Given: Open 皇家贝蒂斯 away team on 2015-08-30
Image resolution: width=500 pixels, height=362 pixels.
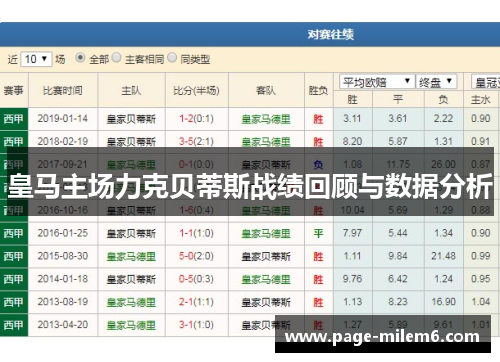Looking at the screenshot, I should pyautogui.click(x=266, y=256).
